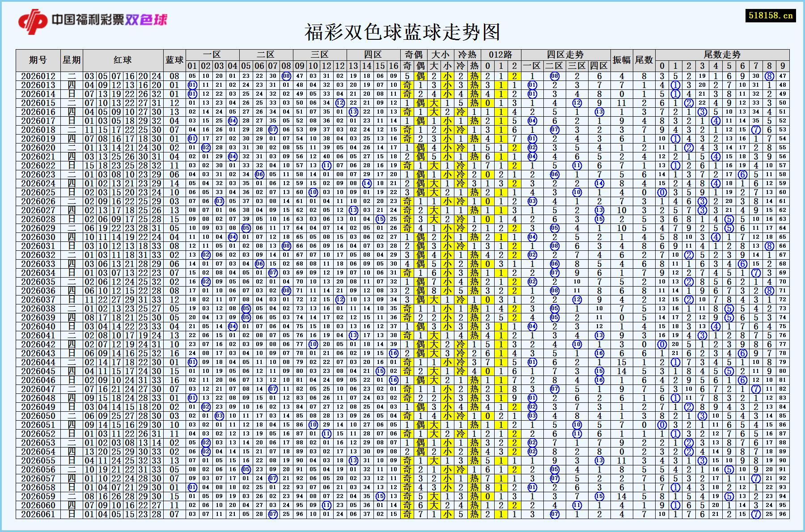Click the 冷热 column header
The height and width of the screenshot is (532, 805).
(x=467, y=55)
